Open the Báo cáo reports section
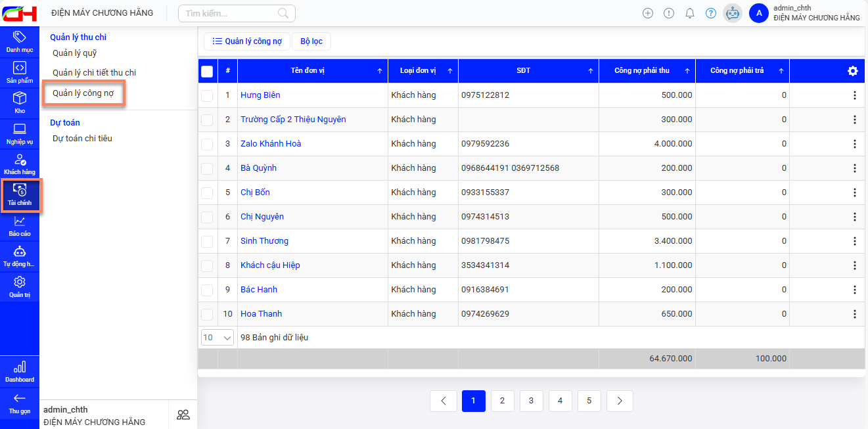 (x=20, y=225)
